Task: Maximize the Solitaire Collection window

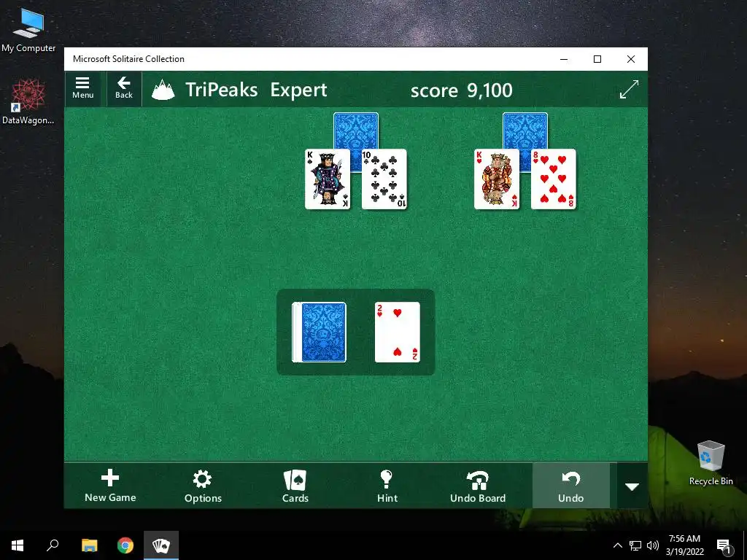Action: click(x=597, y=59)
